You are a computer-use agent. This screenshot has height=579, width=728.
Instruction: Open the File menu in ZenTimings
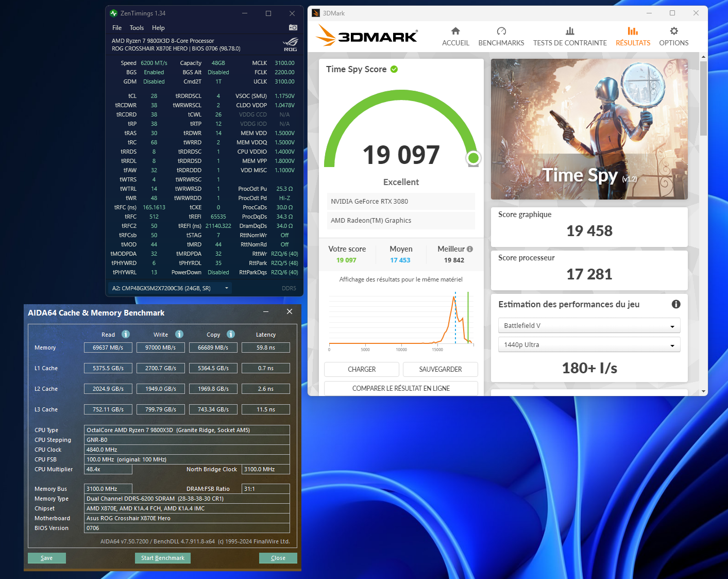tap(117, 28)
